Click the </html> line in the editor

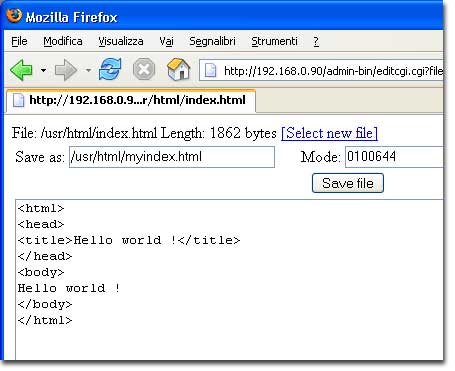point(45,320)
